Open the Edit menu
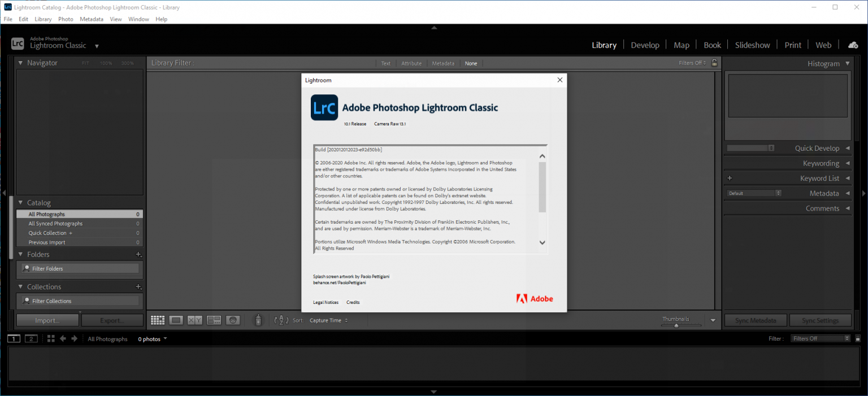Image resolution: width=868 pixels, height=396 pixels. coord(23,19)
